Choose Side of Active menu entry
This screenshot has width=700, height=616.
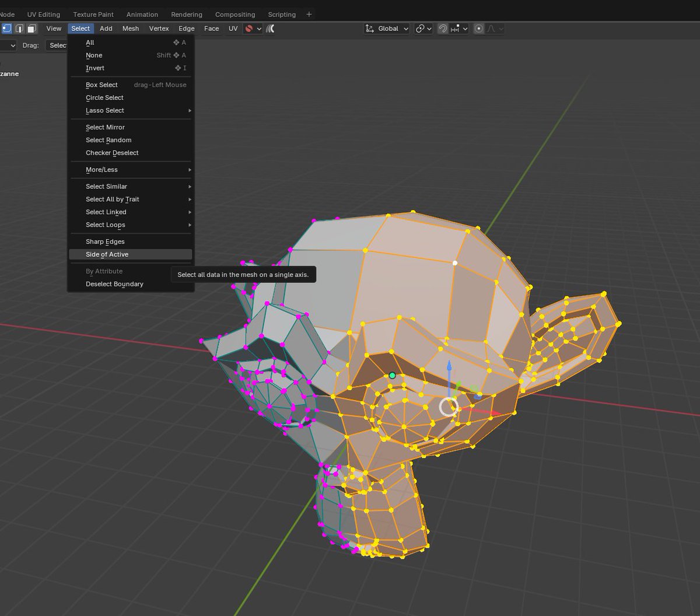pyautogui.click(x=131, y=254)
